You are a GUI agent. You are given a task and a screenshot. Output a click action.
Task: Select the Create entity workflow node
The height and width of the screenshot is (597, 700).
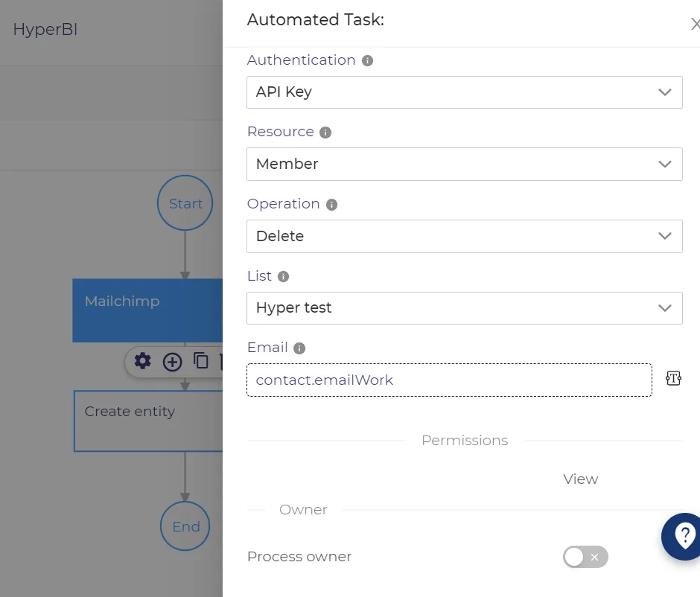tap(148, 421)
